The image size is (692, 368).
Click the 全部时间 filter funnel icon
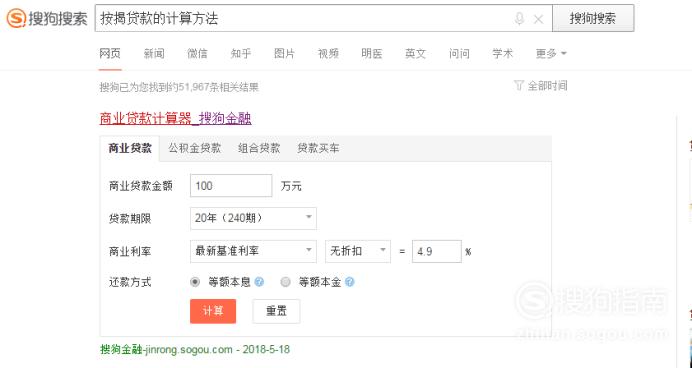click(x=519, y=85)
